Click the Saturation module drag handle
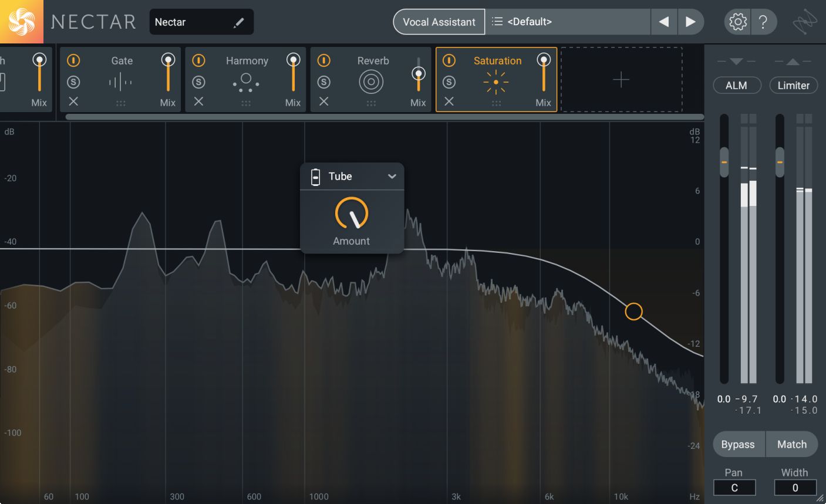826x504 pixels. 496,103
